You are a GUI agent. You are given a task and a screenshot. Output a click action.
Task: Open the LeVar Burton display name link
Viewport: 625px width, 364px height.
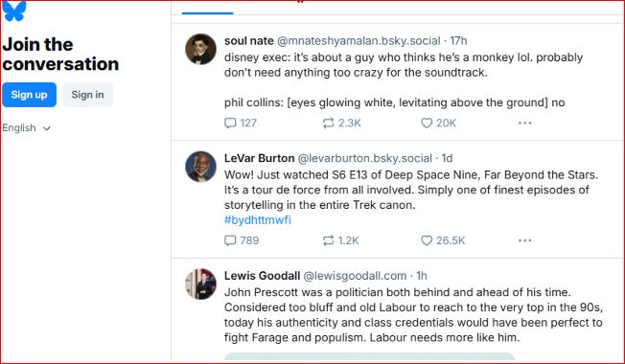(x=259, y=158)
